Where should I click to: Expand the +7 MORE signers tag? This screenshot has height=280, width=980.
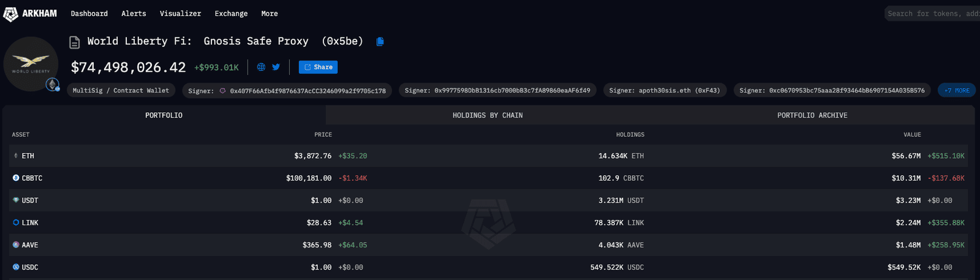point(957,91)
